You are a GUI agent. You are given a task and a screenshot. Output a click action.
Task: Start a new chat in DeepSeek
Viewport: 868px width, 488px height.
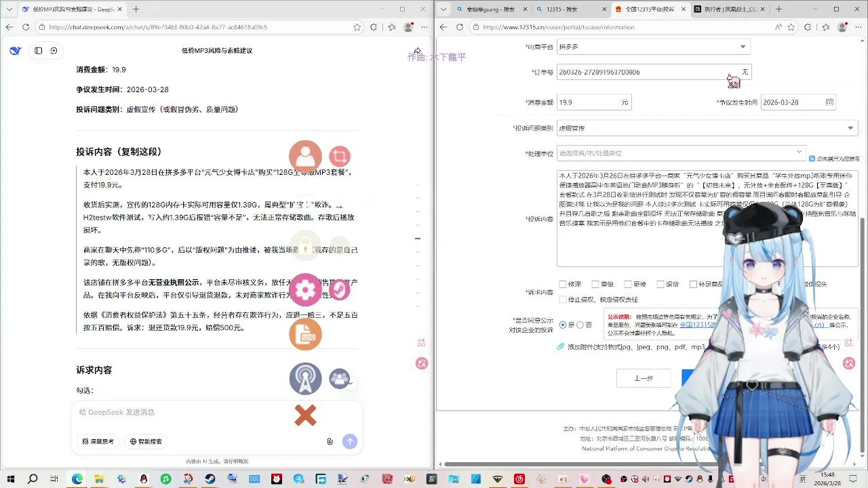pos(54,51)
